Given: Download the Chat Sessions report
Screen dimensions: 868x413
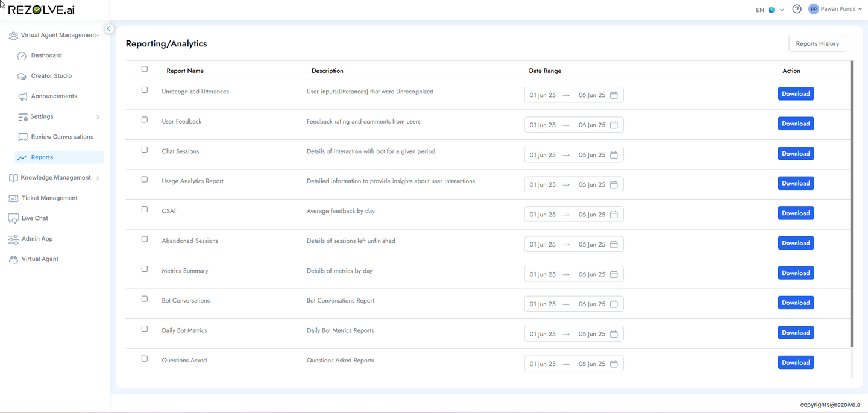Looking at the screenshot, I should 796,153.
